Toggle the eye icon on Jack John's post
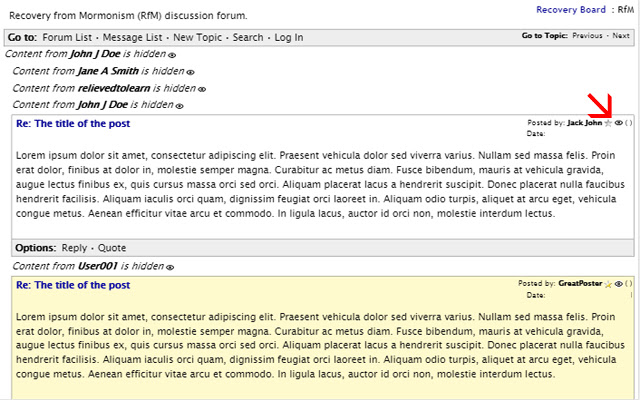The width and height of the screenshot is (640, 400). click(619, 123)
